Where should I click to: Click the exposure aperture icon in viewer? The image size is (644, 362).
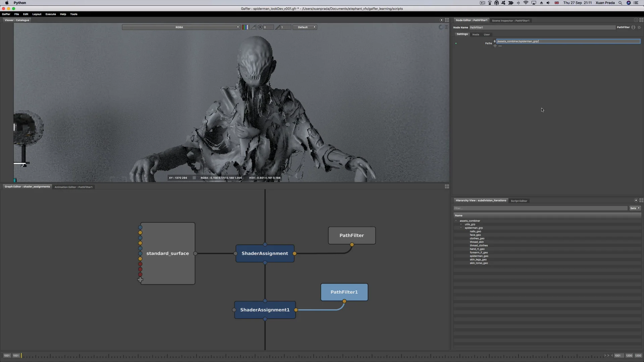(260, 27)
